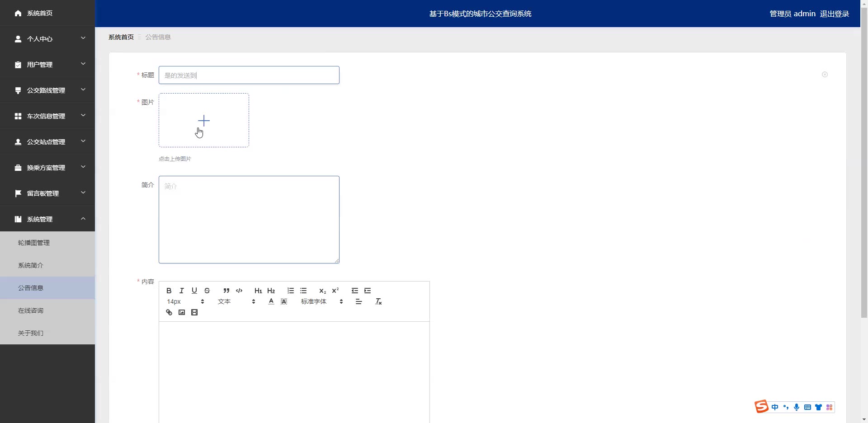Open text alignment options
Screen dimensions: 868x423
point(359,301)
